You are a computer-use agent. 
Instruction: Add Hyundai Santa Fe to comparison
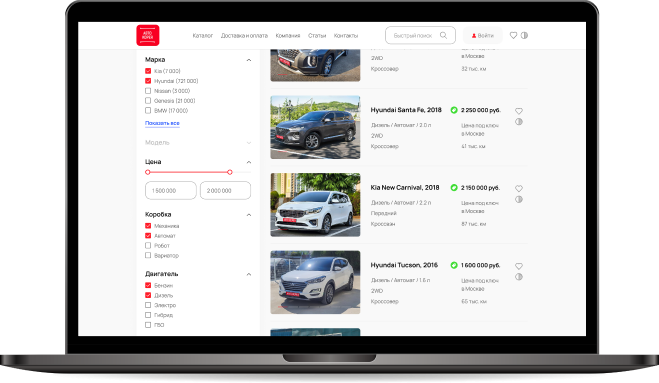click(x=519, y=122)
